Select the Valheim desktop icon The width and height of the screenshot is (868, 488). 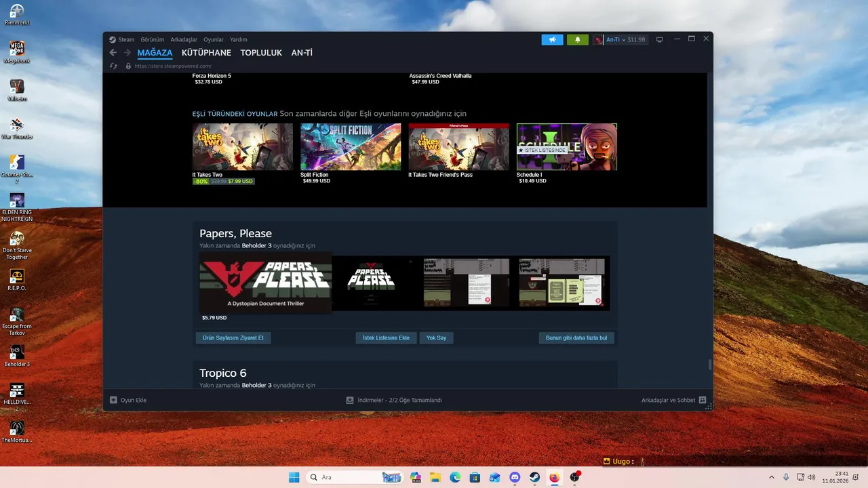click(x=17, y=90)
